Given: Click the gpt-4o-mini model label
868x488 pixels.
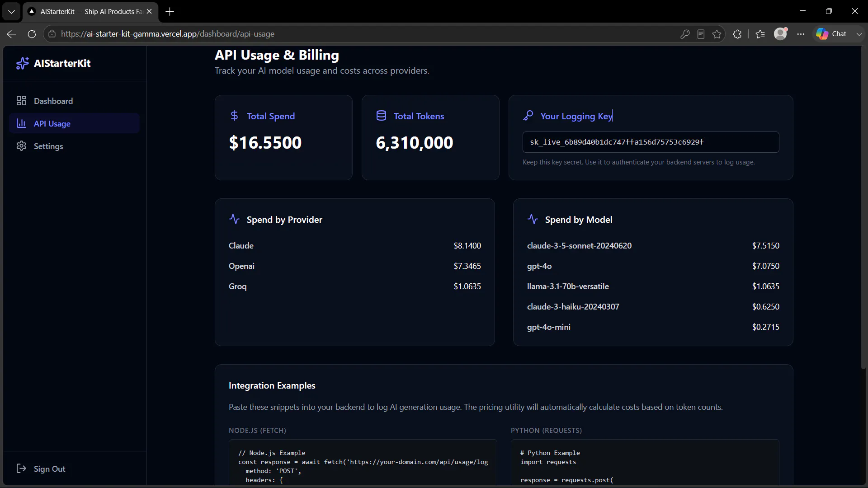Looking at the screenshot, I should [549, 327].
